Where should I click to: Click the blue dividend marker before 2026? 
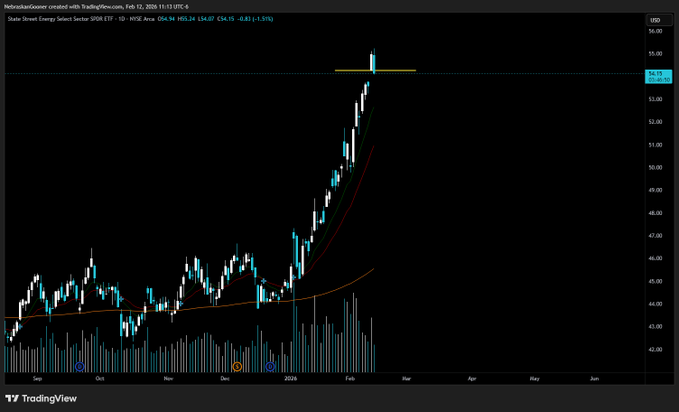point(270,367)
